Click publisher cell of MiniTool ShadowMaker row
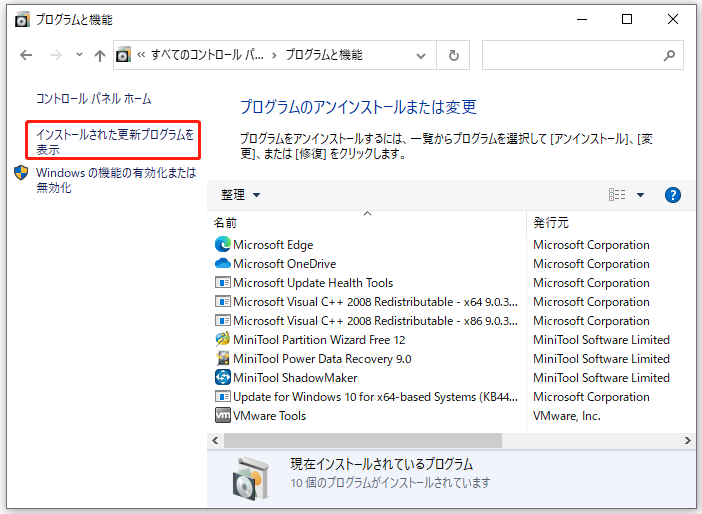702x514 pixels. coord(601,378)
